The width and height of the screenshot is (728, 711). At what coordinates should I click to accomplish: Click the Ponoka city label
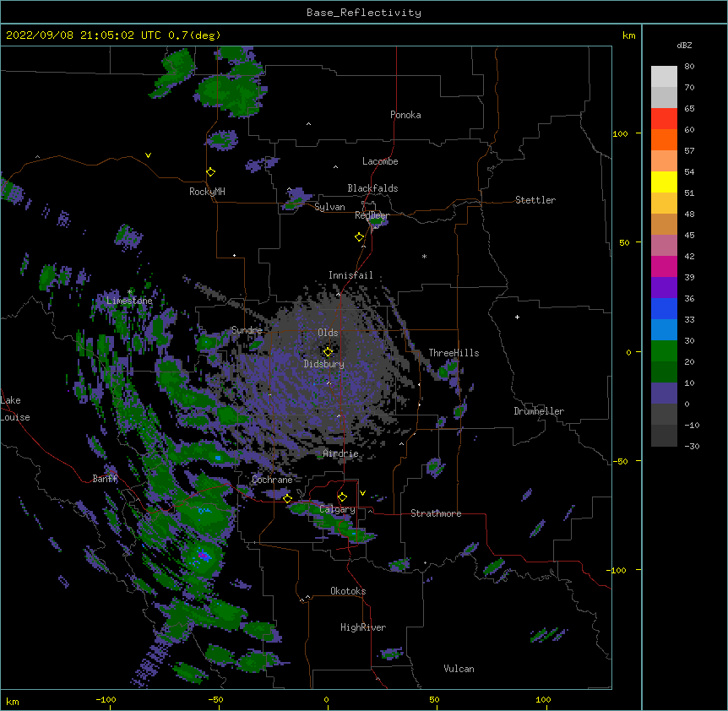(x=405, y=115)
